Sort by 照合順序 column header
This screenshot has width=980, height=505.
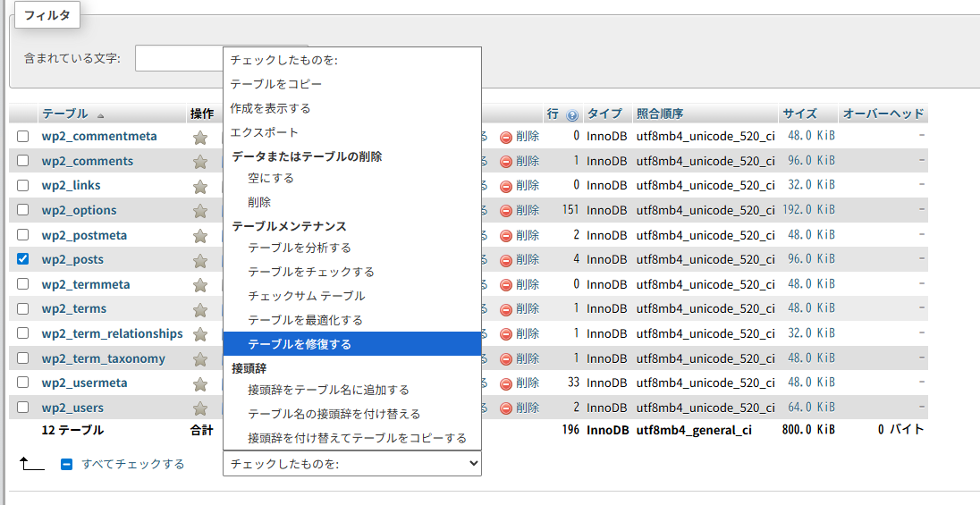pyautogui.click(x=660, y=114)
